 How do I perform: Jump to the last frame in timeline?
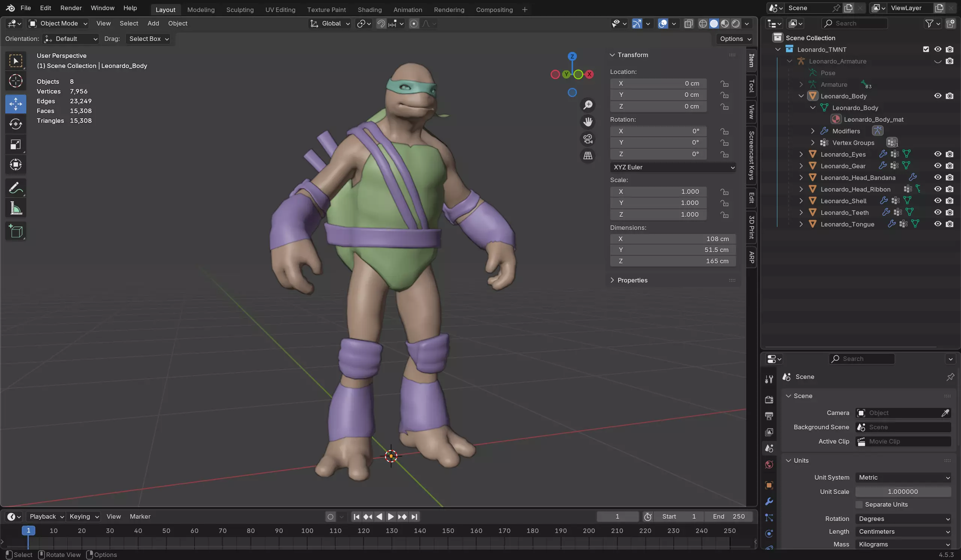(415, 516)
